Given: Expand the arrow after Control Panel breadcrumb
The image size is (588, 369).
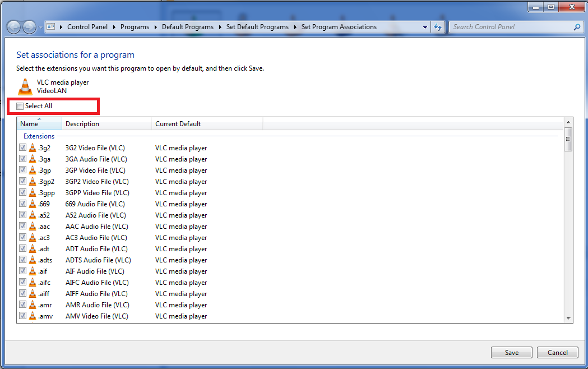Looking at the screenshot, I should 114,27.
